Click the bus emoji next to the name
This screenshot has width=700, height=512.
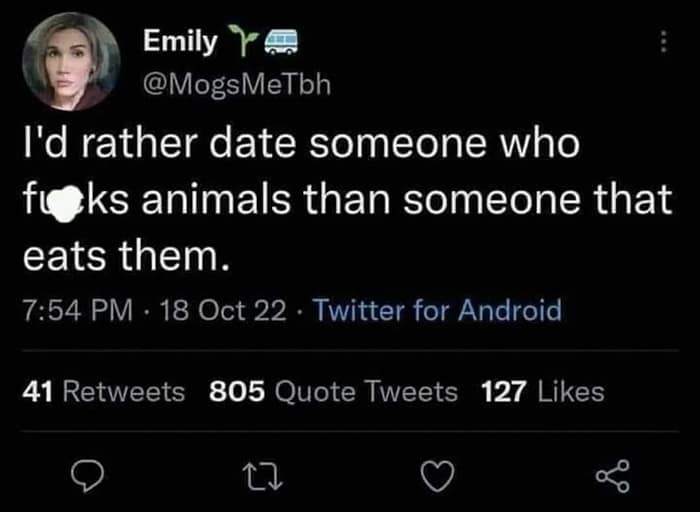[274, 41]
